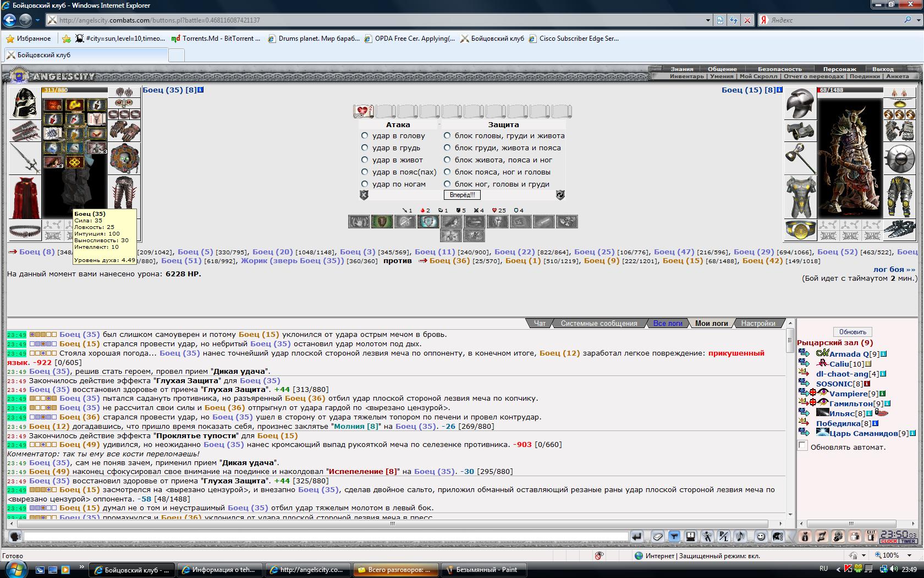Select attack 'удар в голову'
This screenshot has width=924, height=578.
(x=365, y=135)
